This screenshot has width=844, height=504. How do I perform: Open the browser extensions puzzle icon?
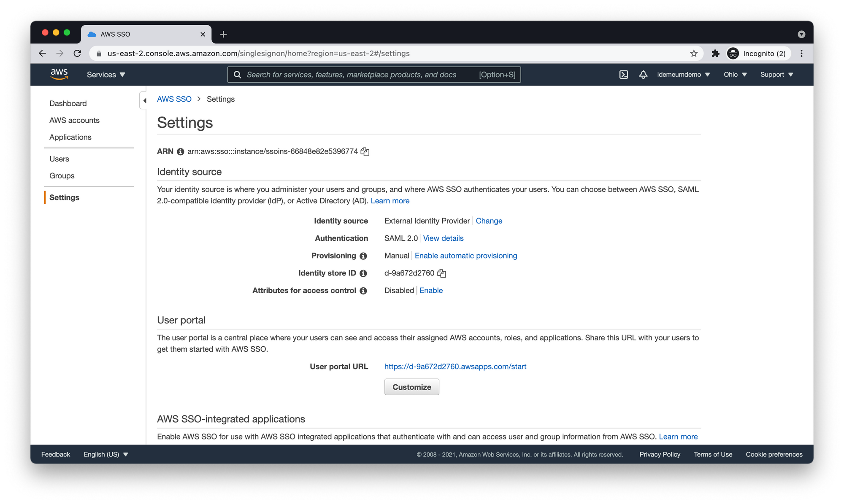coord(715,54)
